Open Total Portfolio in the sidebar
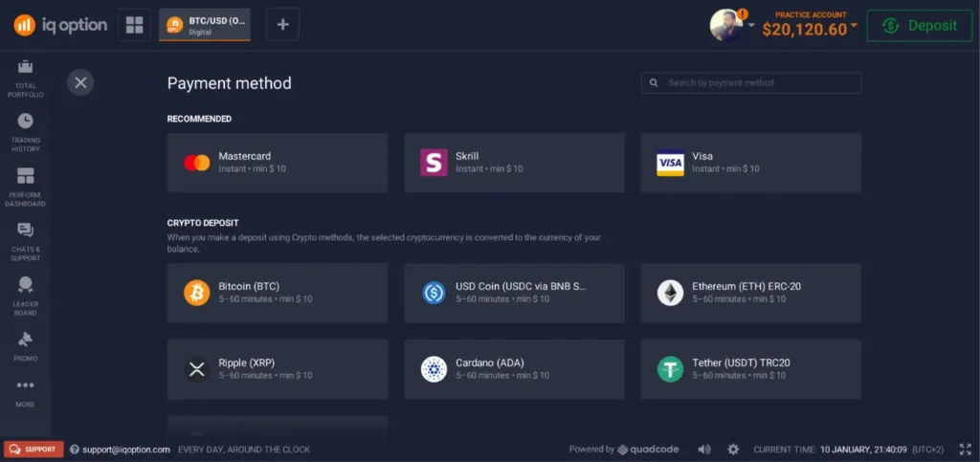Image resolution: width=980 pixels, height=462 pixels. 25,78
